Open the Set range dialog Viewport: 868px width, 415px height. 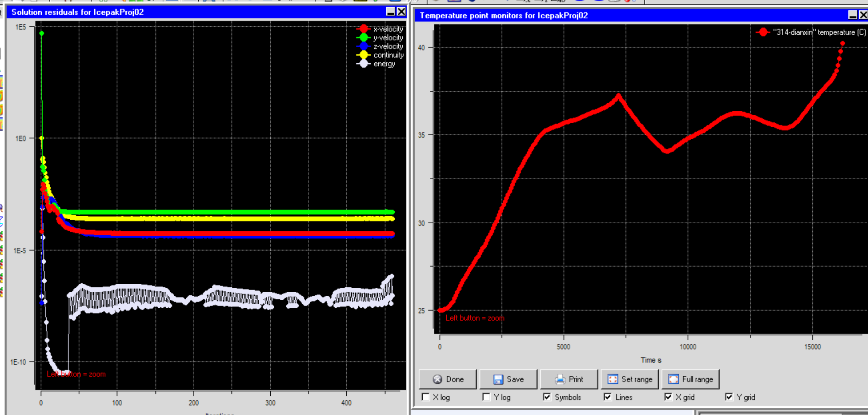click(x=630, y=379)
